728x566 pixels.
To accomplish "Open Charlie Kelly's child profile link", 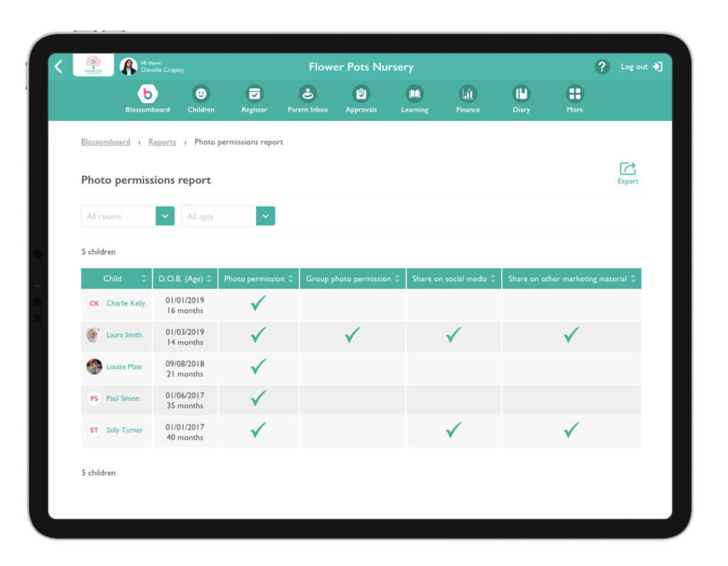I will [126, 303].
